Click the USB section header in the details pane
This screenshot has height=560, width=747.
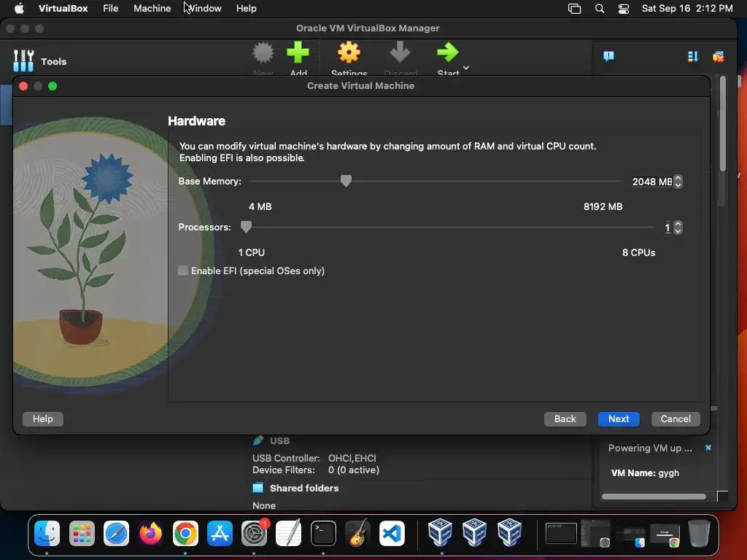pos(279,441)
